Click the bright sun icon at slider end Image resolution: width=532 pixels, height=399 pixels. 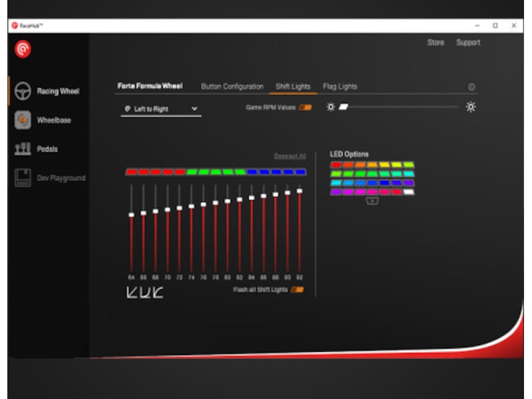[471, 107]
